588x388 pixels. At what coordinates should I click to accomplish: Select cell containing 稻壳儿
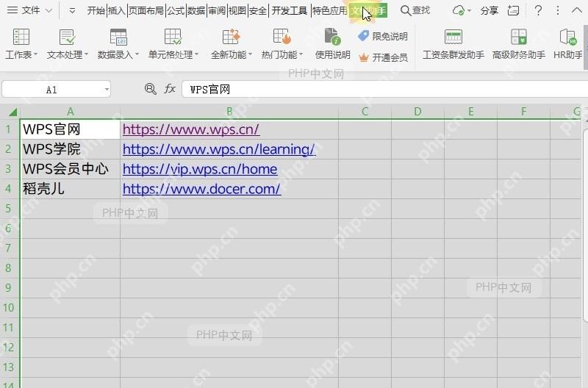pos(71,189)
